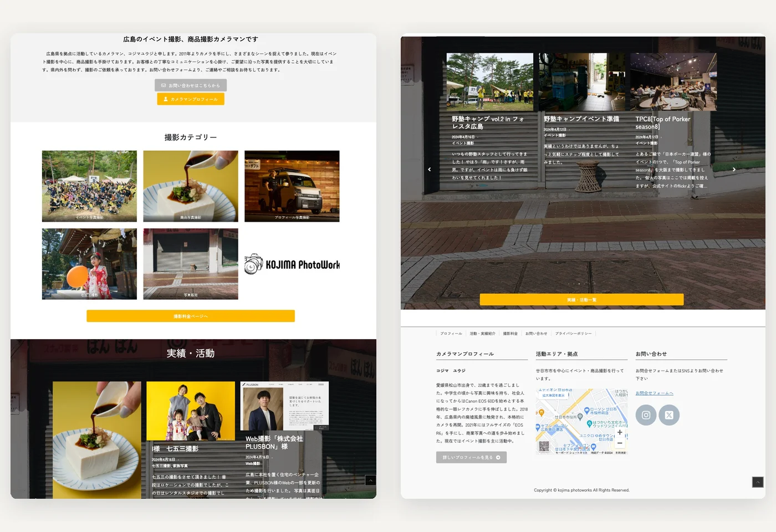Viewport: 776px width, 532px height.
Task: Click the KOJIMA PhotoWorks camera logo
Action: pos(292,264)
